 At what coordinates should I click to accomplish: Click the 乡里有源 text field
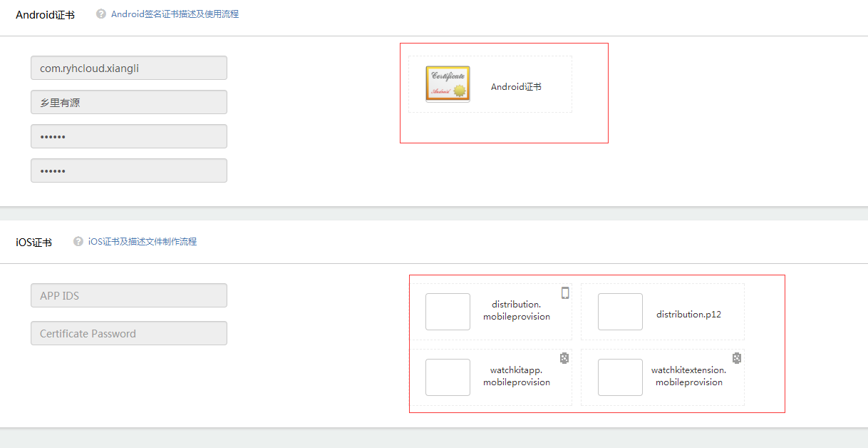[128, 103]
